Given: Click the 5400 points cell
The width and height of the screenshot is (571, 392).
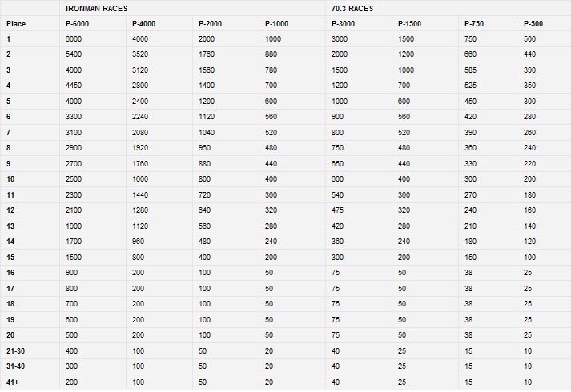Looking at the screenshot, I should pyautogui.click(x=74, y=54).
